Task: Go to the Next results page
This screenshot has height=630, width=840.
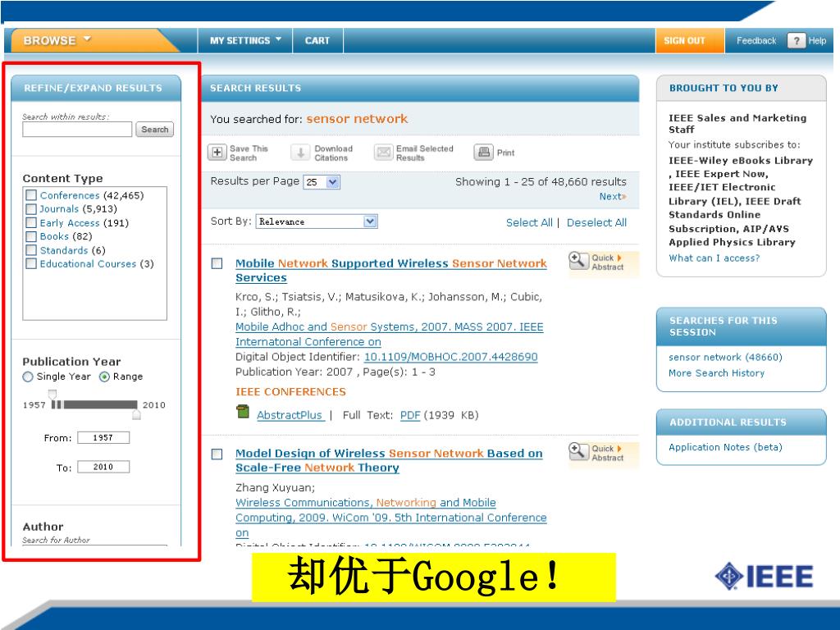Action: click(612, 197)
